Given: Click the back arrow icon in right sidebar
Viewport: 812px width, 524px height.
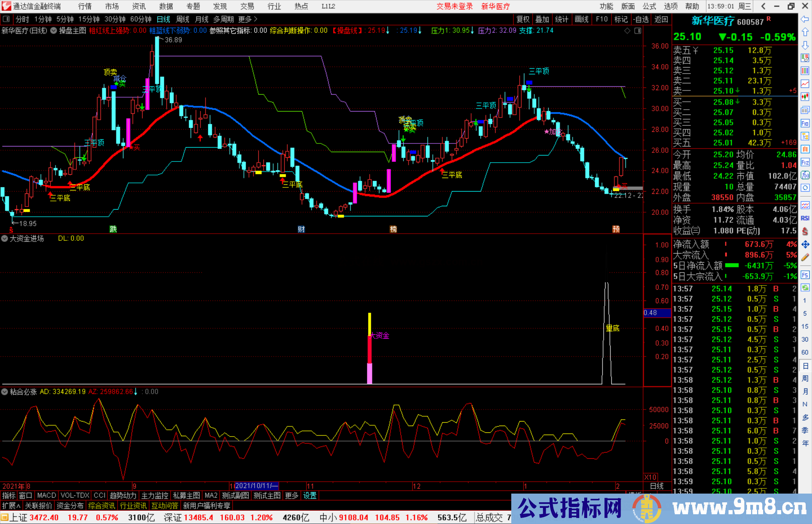Looking at the screenshot, I should point(805,19).
